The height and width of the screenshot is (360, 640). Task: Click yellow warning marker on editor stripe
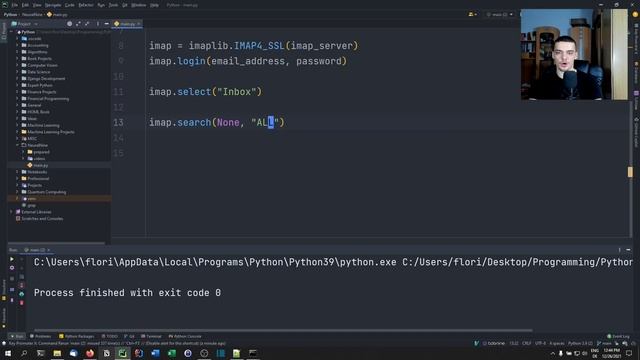pos(630,172)
